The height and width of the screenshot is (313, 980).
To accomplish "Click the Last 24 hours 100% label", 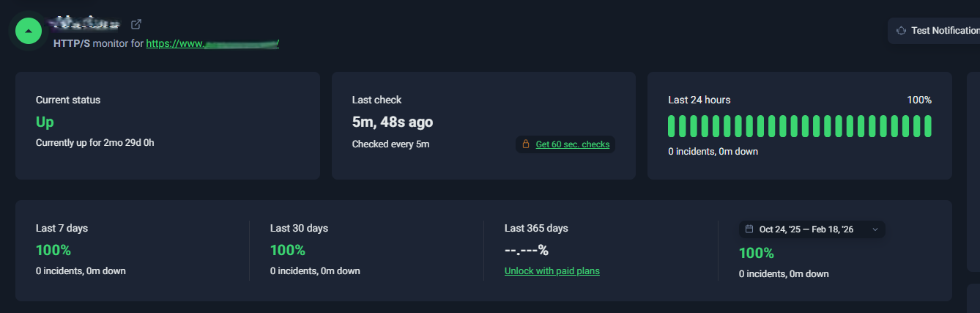I will coord(918,100).
